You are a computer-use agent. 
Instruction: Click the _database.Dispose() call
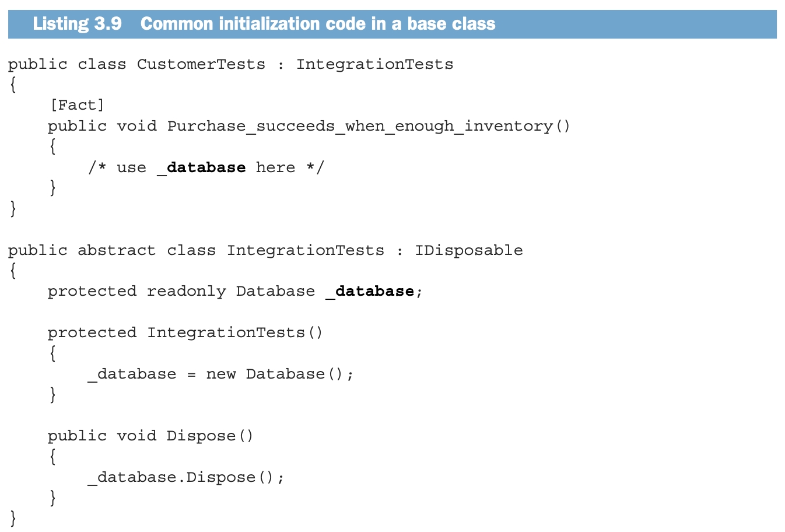(185, 477)
